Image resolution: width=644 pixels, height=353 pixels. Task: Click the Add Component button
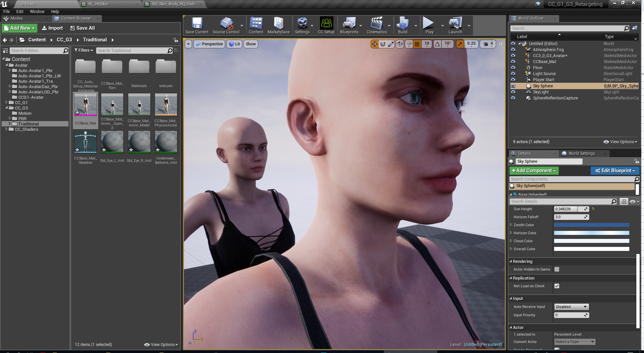click(x=534, y=170)
